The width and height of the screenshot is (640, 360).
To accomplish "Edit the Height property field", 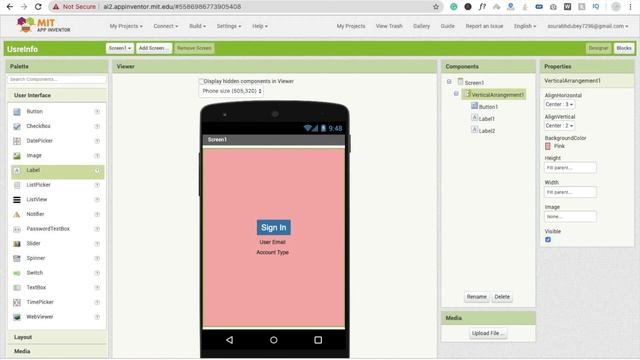I will tap(570, 168).
